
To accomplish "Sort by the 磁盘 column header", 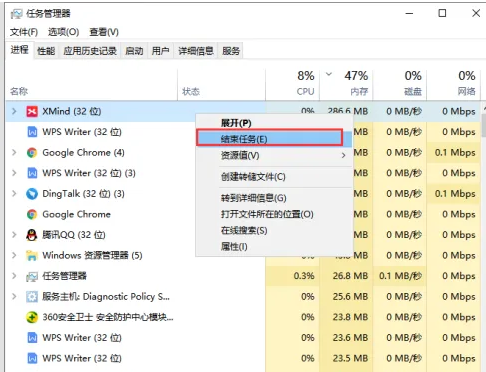I will tap(400, 85).
